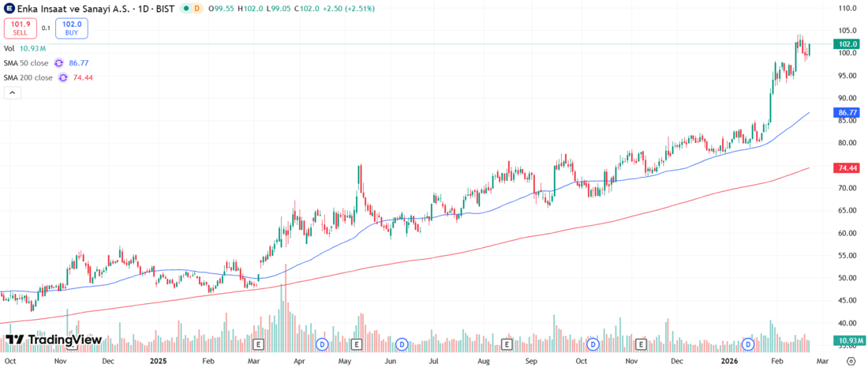The height and width of the screenshot is (368, 868).
Task: Open the dividend marker in June 2025
Action: click(402, 344)
